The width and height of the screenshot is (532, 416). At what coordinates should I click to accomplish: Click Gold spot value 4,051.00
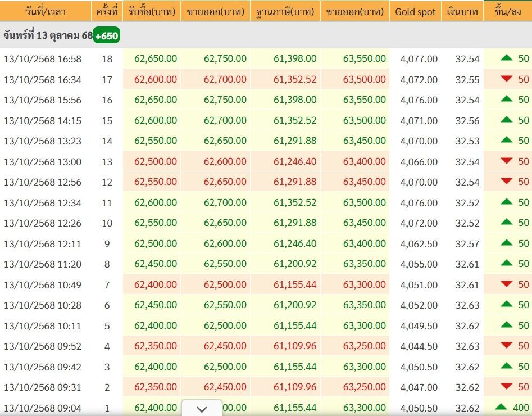[419, 285]
